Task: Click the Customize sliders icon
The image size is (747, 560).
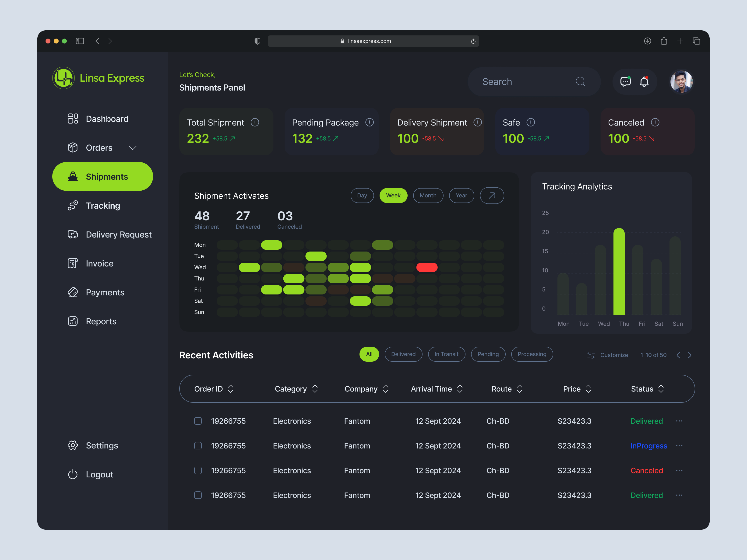Action: click(x=591, y=355)
